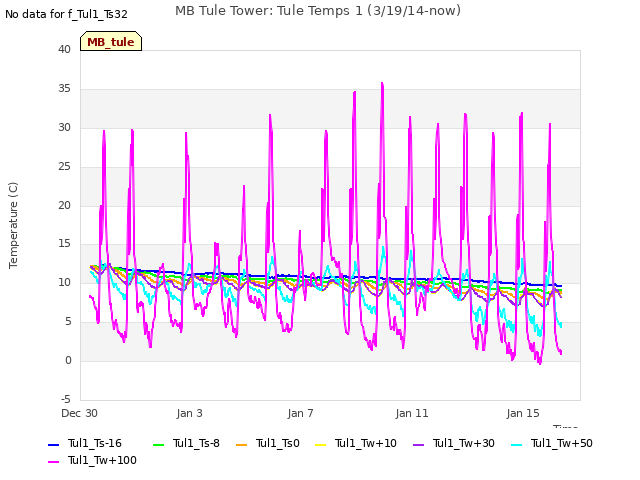Click the 10 y-axis tick label

pos(64,282)
